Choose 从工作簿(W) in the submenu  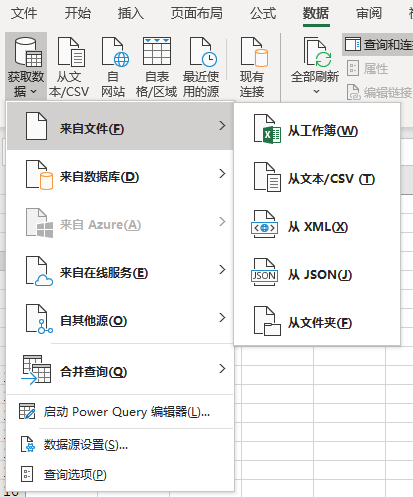[317, 130]
